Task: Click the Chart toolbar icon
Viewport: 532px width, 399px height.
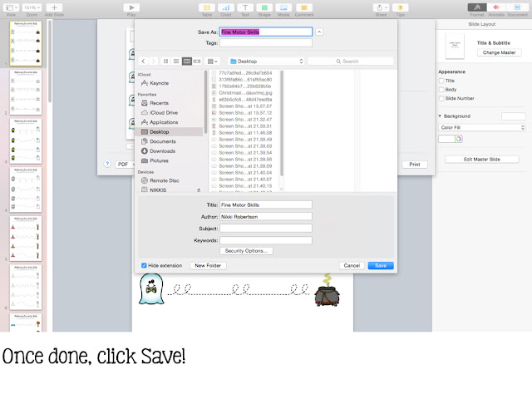Action: (226, 7)
